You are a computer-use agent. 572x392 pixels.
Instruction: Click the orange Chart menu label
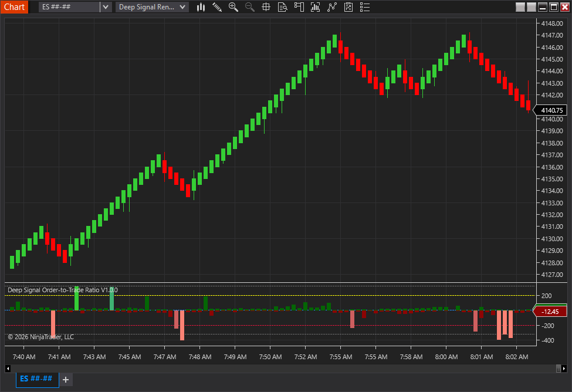(x=14, y=7)
